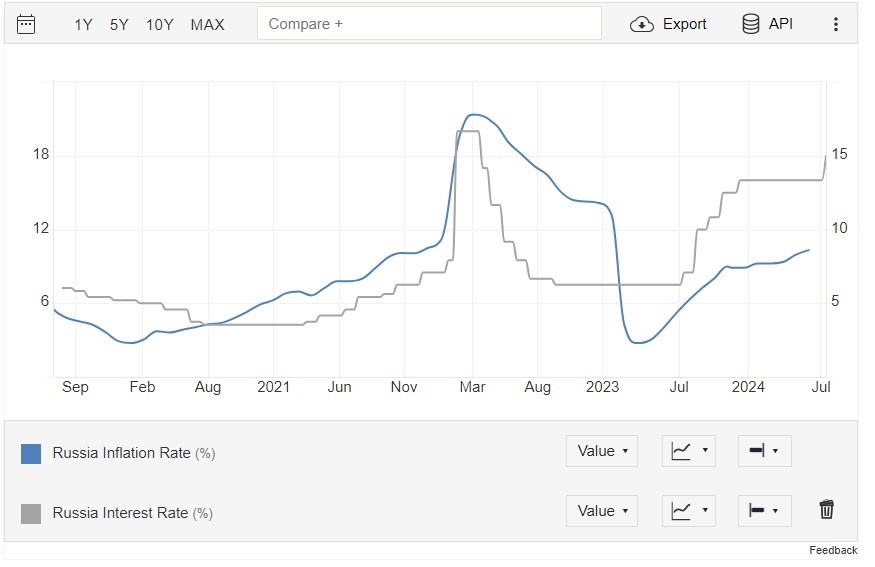This screenshot has height=567, width=875.
Task: Select the 10Y time range
Action: pyautogui.click(x=160, y=25)
